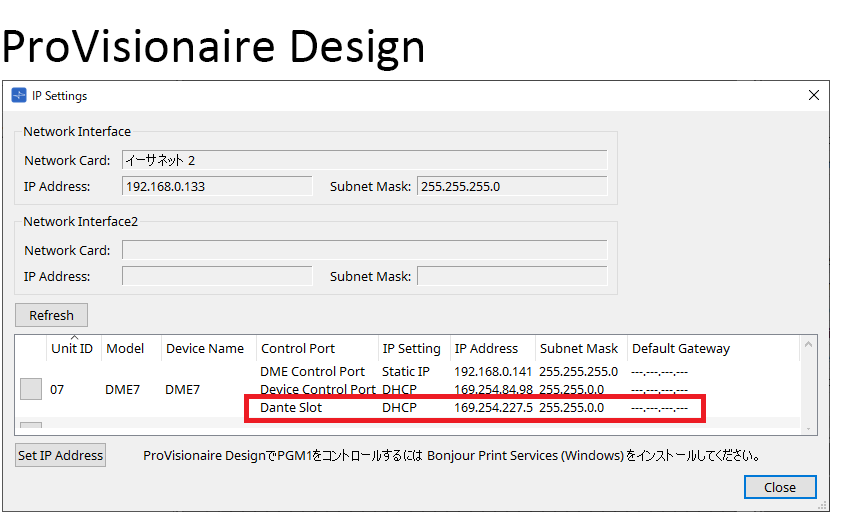Click the Subnet Mask field showing 255.255.255.0
Image resolution: width=847 pixels, height=515 pixels.
511,186
